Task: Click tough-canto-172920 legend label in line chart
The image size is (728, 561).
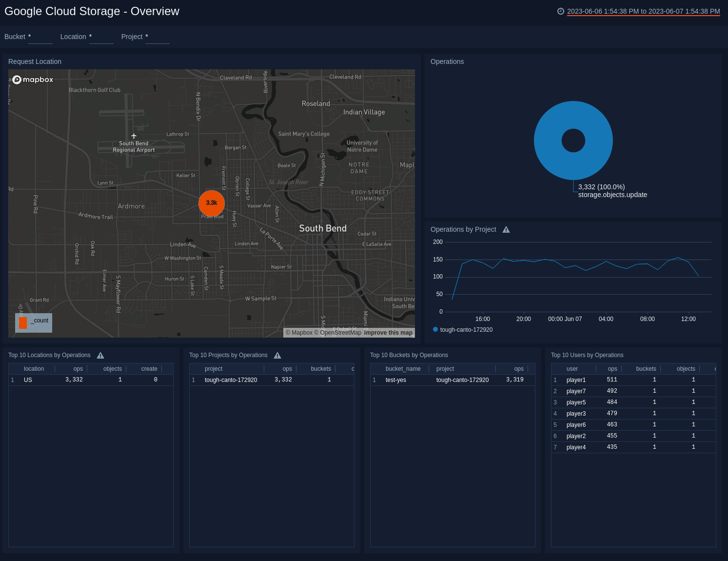Action: click(x=466, y=330)
